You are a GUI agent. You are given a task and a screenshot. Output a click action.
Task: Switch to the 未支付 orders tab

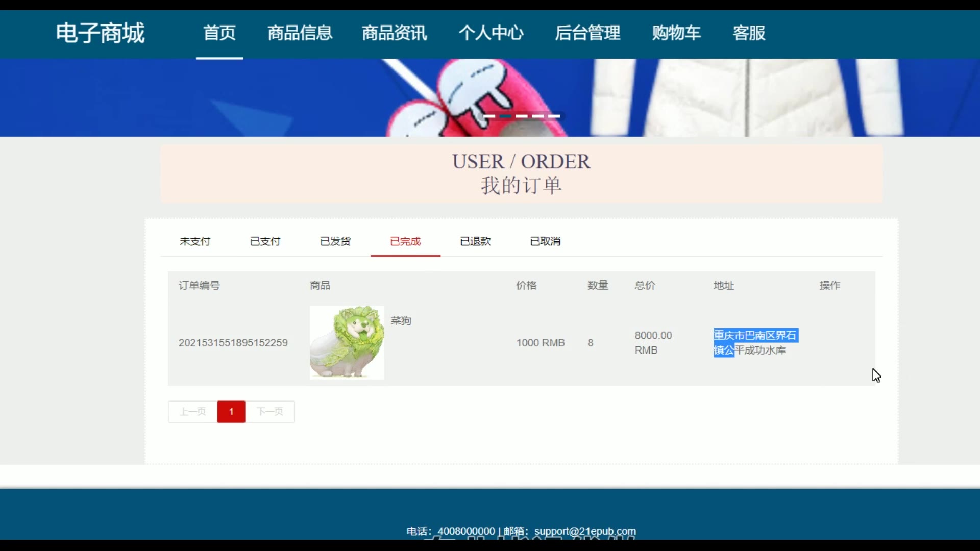point(195,241)
